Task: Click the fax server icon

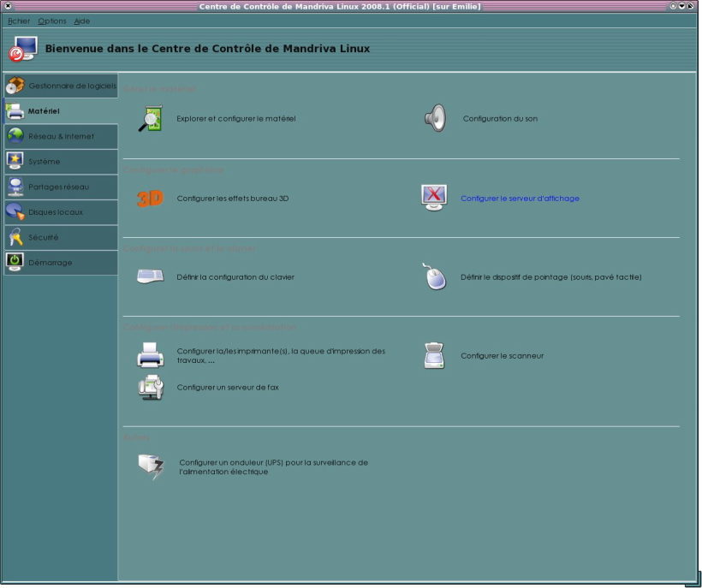Action: [x=151, y=387]
